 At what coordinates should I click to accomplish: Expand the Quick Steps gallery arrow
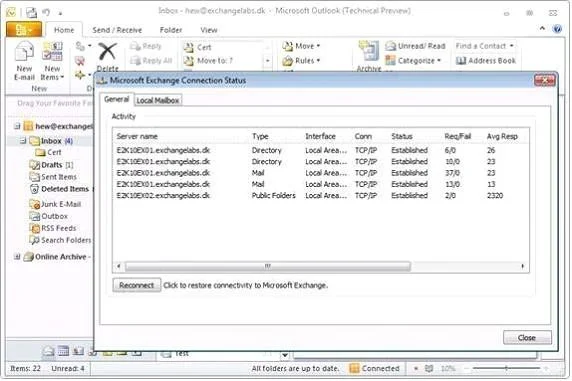(x=267, y=61)
